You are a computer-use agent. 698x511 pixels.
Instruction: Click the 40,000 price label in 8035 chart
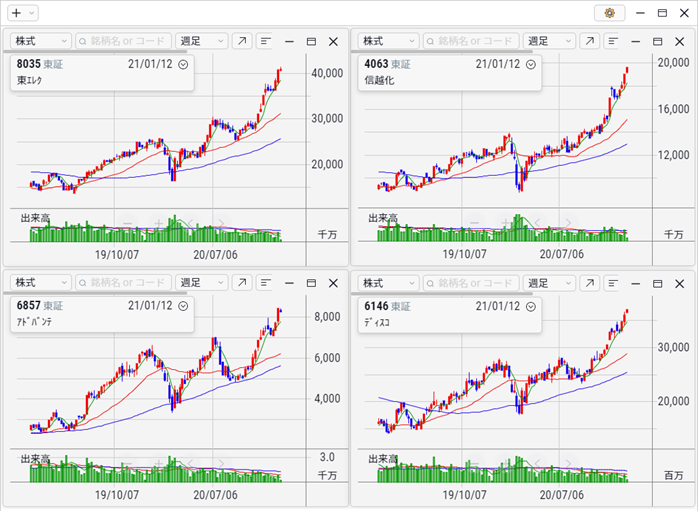pos(327,73)
